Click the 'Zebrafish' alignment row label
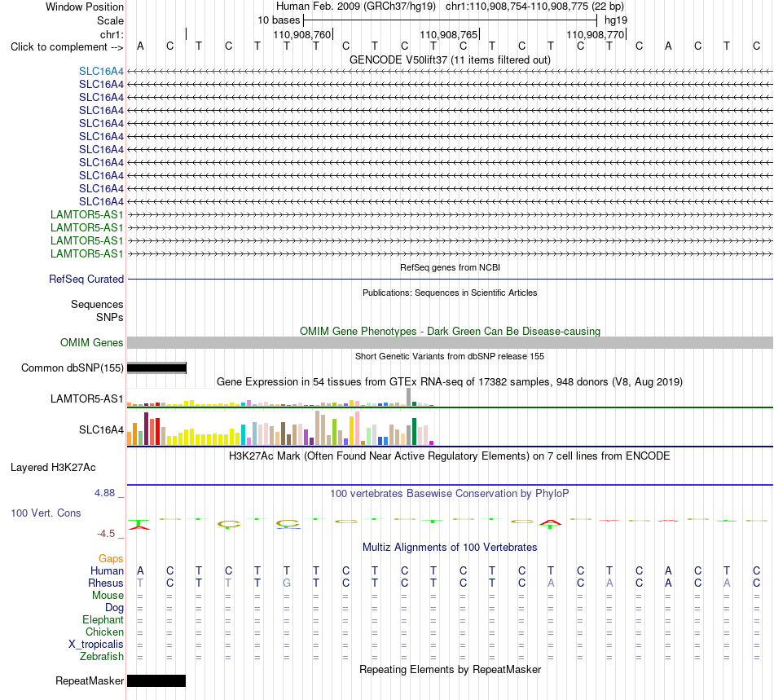 [102, 657]
